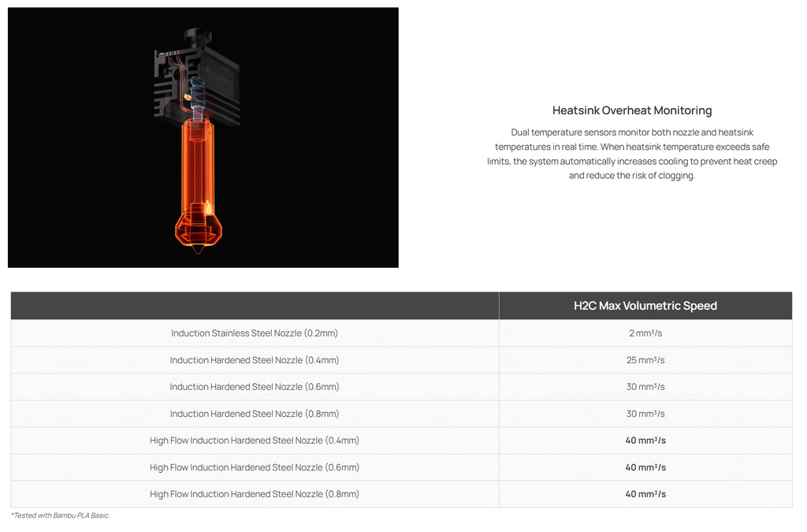The width and height of the screenshot is (807, 532).
Task: Click the Heatsink Overheat Monitoring heading
Action: coord(631,110)
